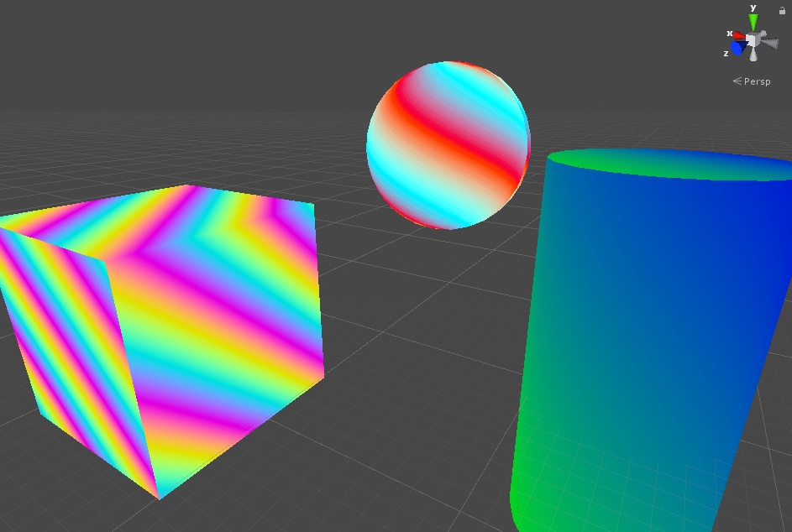This screenshot has height=532, width=792.
Task: Select the red and cyan striped sphere
Action: 448,145
